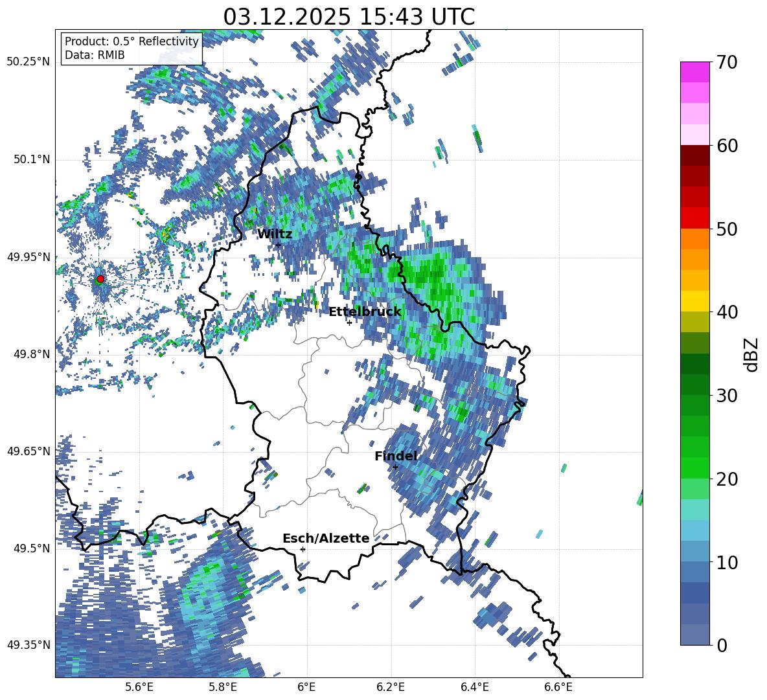The width and height of the screenshot is (767, 700).
Task: Click the 49.95°N latitude label
Action: point(29,256)
